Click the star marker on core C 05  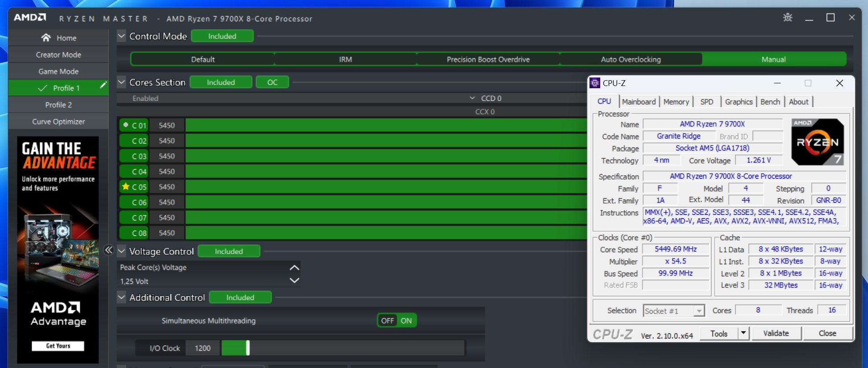pyautogui.click(x=126, y=186)
